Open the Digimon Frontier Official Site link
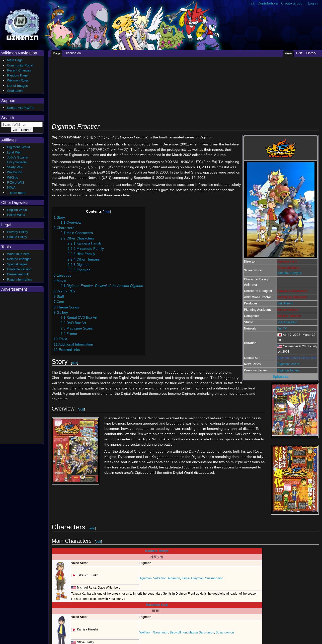The image size is (322, 644). [297, 358]
